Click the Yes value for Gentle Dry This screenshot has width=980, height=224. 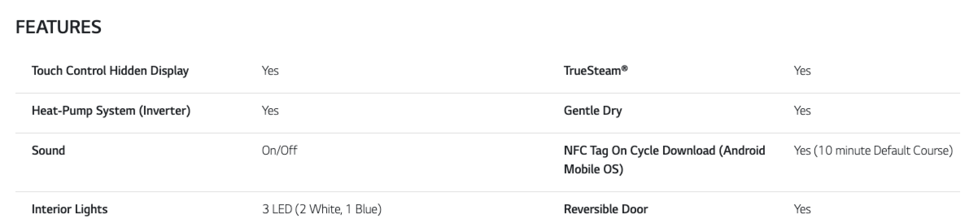point(802,111)
